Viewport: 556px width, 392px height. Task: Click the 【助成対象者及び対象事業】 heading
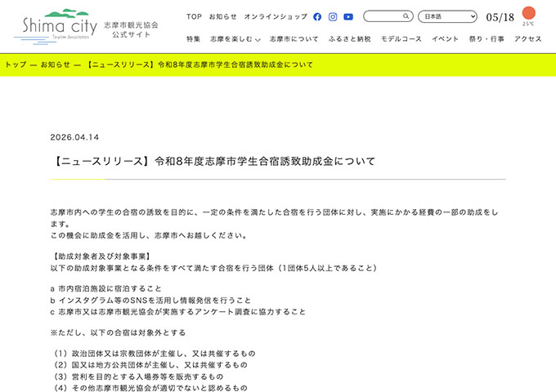pyautogui.click(x=101, y=256)
